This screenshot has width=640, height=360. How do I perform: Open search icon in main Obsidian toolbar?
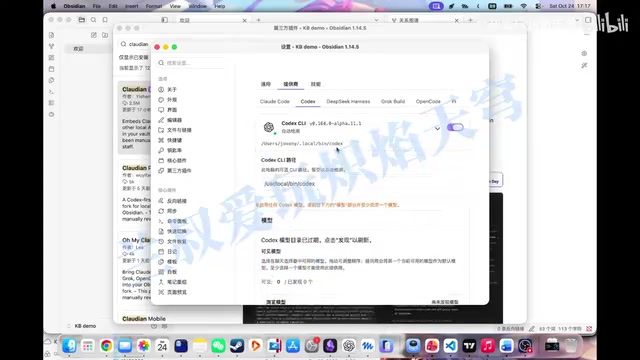click(x=93, y=20)
